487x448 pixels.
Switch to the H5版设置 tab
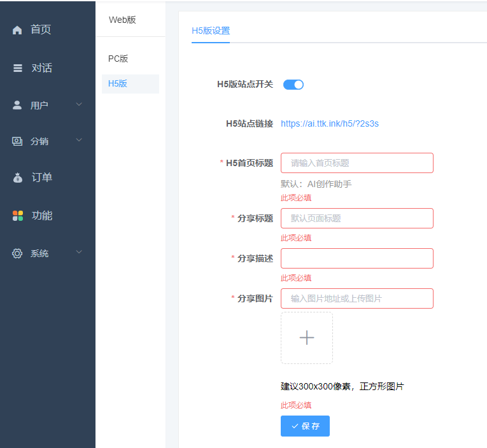pyautogui.click(x=211, y=31)
